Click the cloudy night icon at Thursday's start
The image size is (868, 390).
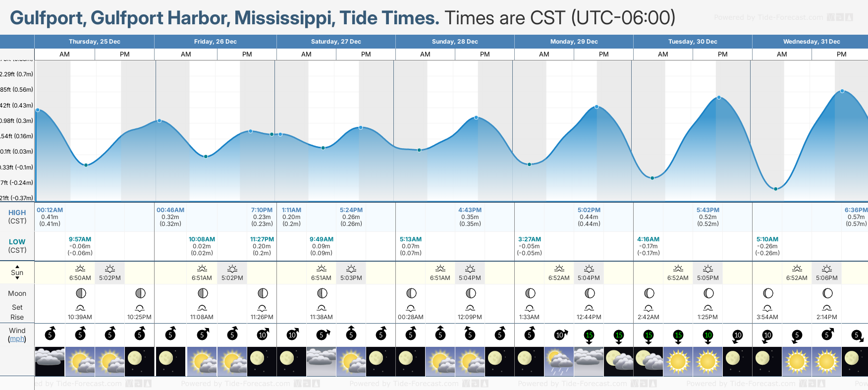click(50, 361)
